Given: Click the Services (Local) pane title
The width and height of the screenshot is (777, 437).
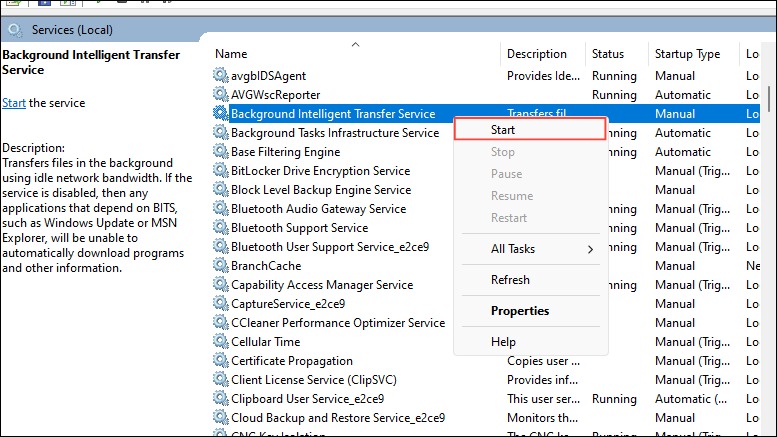Looking at the screenshot, I should [72, 30].
